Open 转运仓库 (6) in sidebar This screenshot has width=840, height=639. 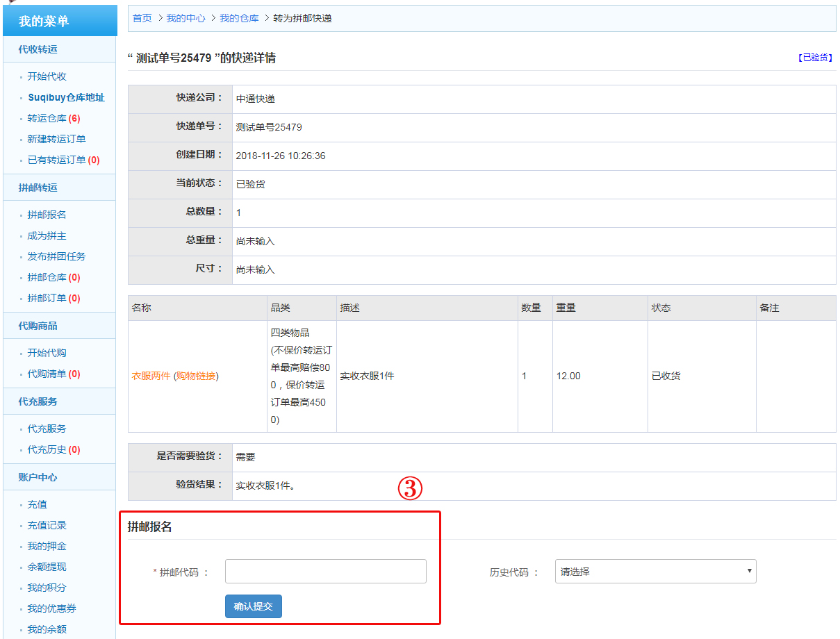[53, 118]
